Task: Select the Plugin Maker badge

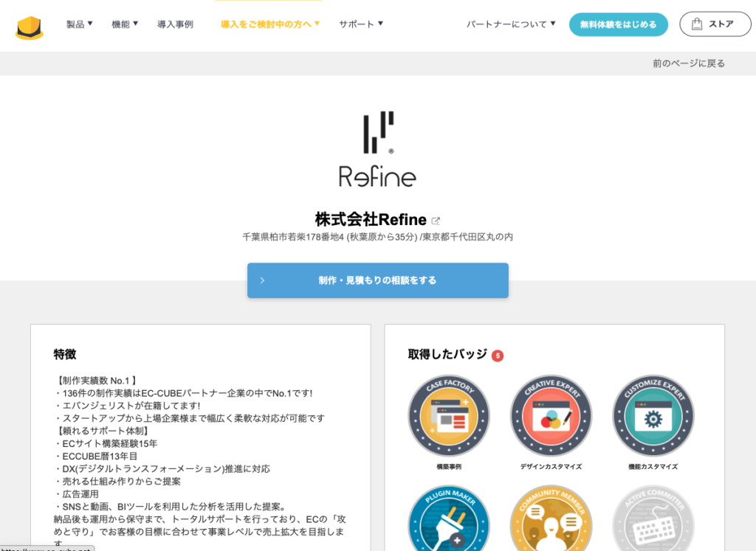Action: (448, 518)
